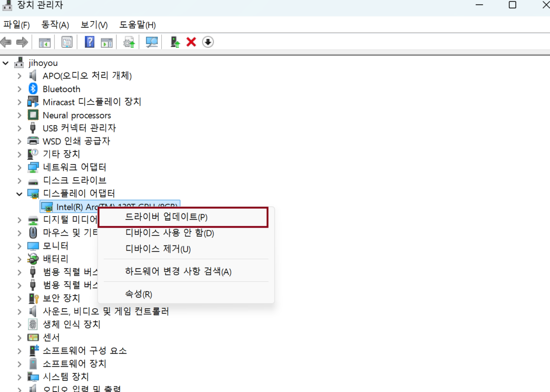Click the speaker icon beside APO(오디오 처리 개체)
The height and width of the screenshot is (392, 550).
(x=33, y=76)
